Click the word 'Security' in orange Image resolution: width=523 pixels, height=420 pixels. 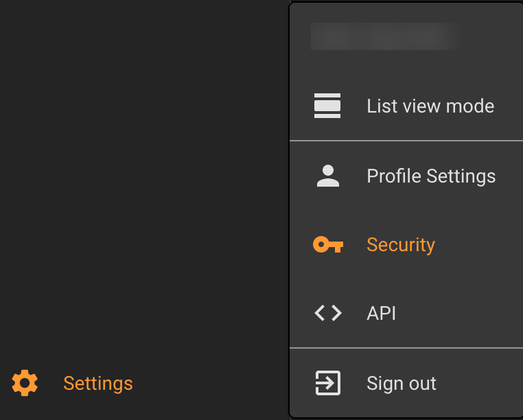pyautogui.click(x=401, y=245)
